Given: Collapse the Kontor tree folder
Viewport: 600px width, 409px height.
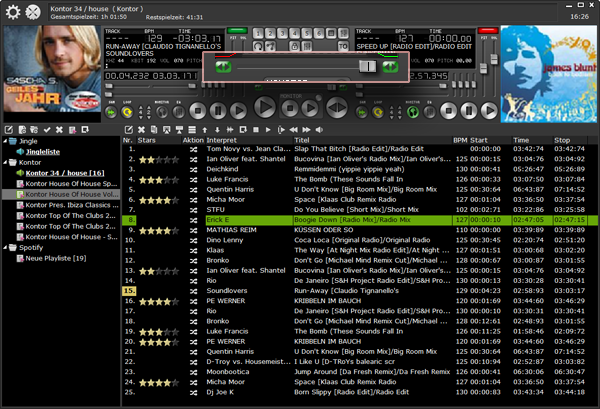Looking at the screenshot, I should [5, 162].
